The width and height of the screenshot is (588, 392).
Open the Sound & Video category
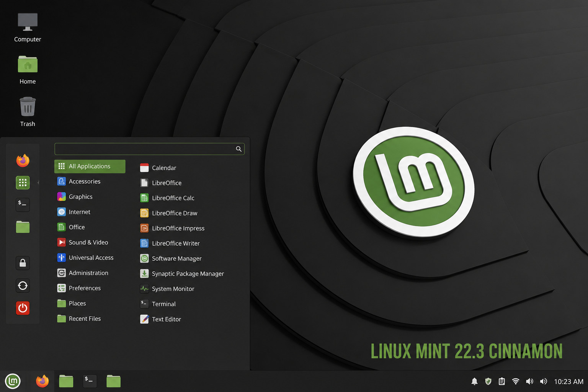coord(90,242)
